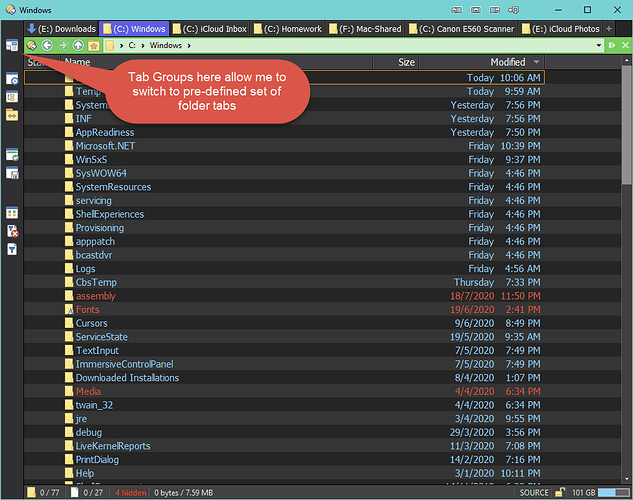Click the scrollbar down arrow
The image size is (633, 500).
626,479
